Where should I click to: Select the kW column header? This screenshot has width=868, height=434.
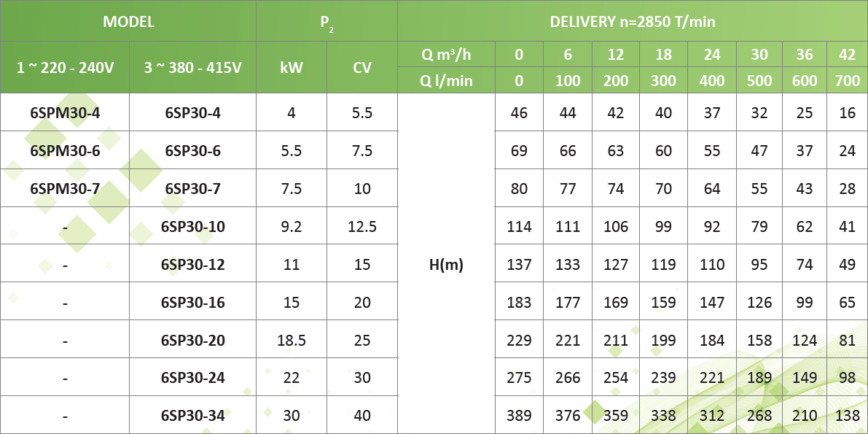pyautogui.click(x=292, y=68)
